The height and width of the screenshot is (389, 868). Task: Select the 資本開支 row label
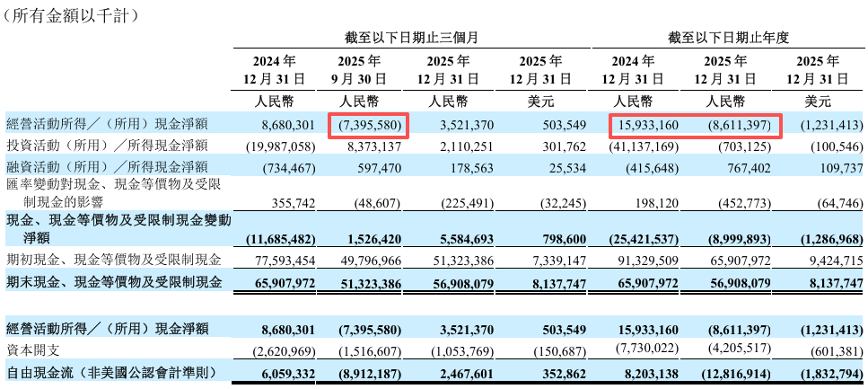pyautogui.click(x=31, y=349)
